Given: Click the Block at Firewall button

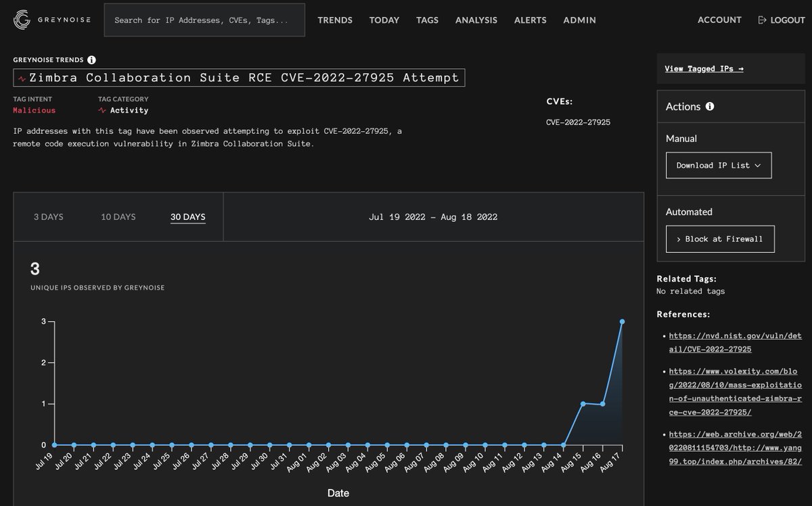Looking at the screenshot, I should pos(720,239).
